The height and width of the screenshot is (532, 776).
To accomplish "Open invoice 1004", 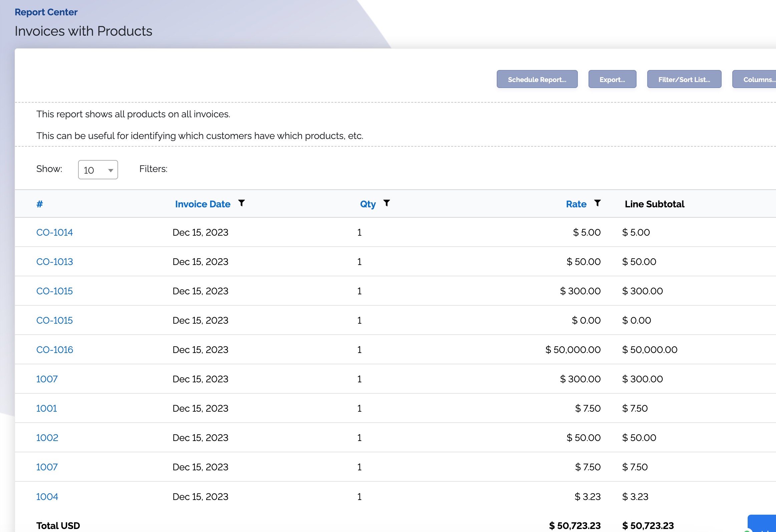I will coord(47,497).
